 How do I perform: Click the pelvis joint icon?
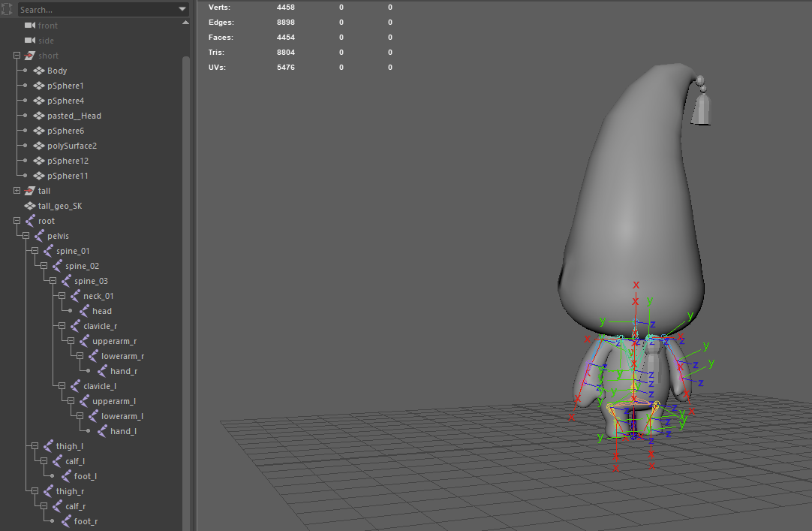tap(39, 236)
